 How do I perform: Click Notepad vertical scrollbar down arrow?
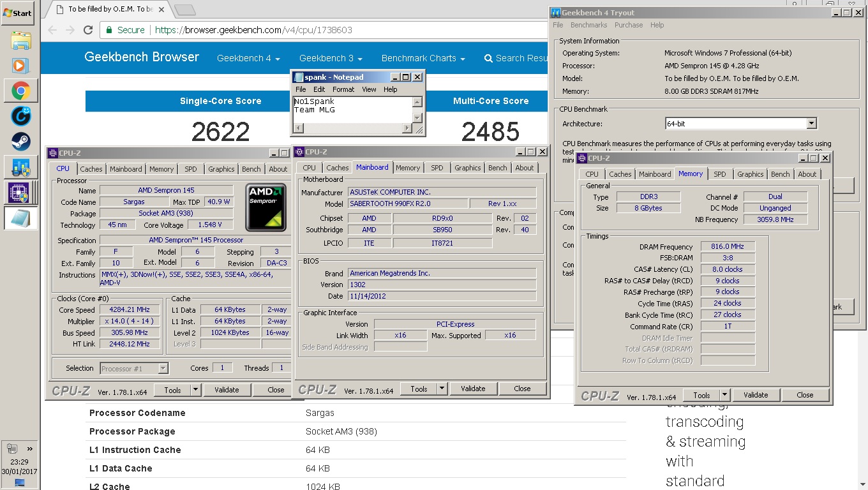point(417,118)
